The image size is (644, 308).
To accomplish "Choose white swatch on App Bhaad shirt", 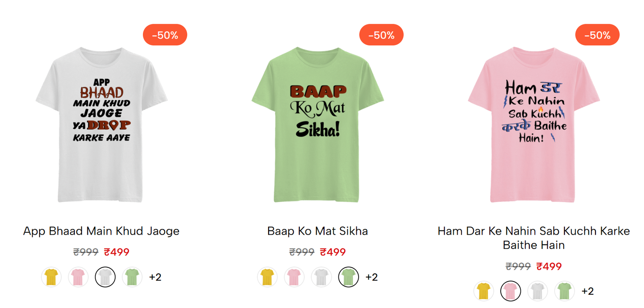I will (105, 277).
